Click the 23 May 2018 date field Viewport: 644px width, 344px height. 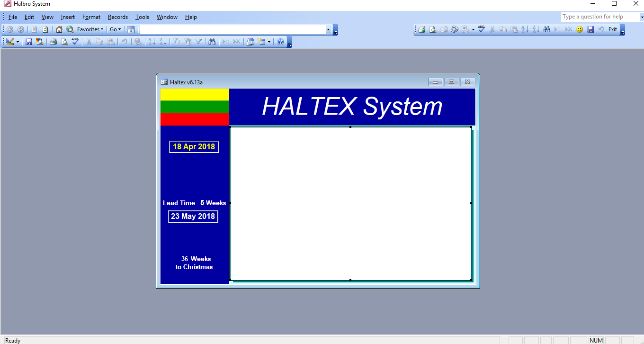tap(193, 217)
